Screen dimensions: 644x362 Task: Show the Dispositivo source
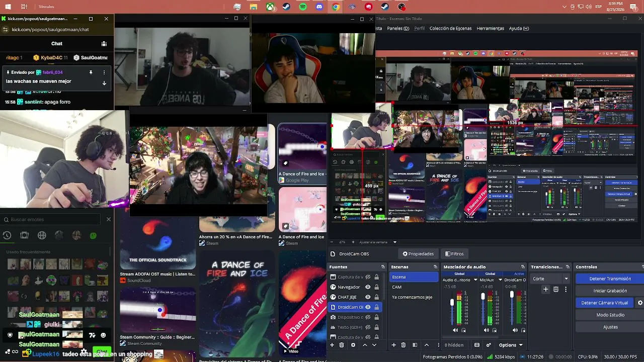pos(368,317)
